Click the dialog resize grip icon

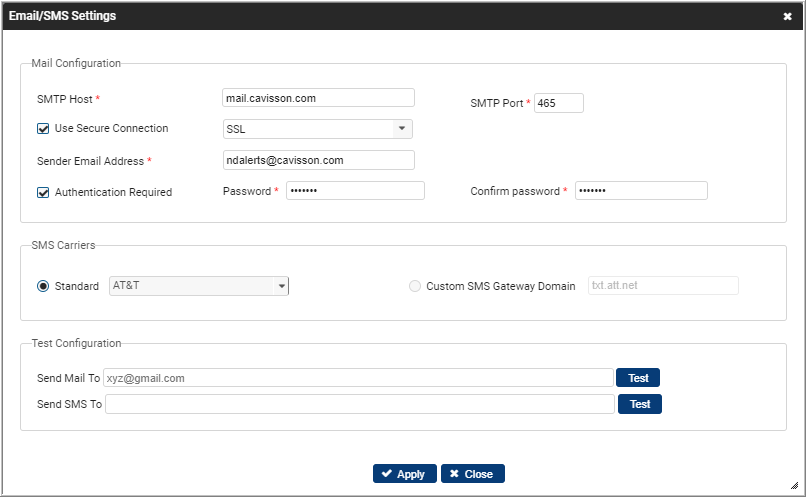[794, 485]
